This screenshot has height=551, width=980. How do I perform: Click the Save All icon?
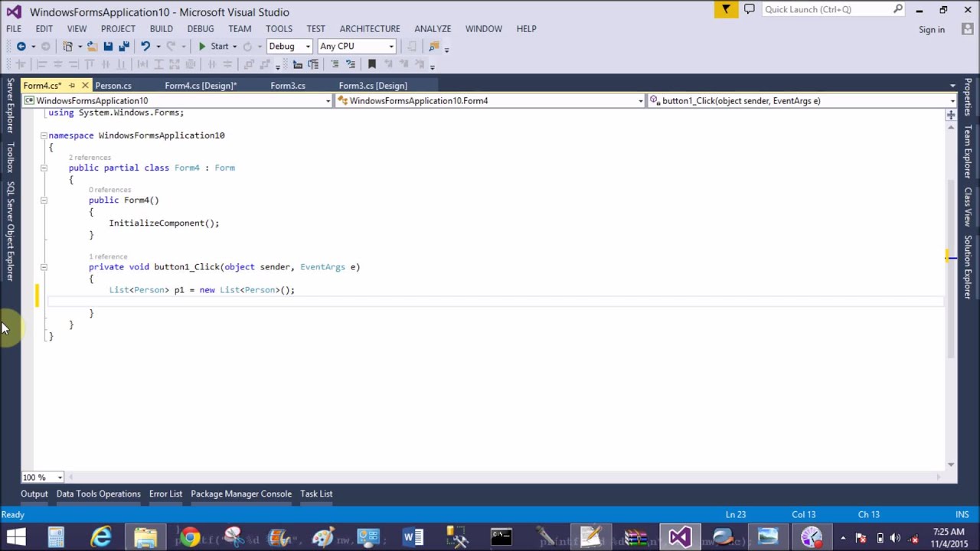pyautogui.click(x=123, y=47)
